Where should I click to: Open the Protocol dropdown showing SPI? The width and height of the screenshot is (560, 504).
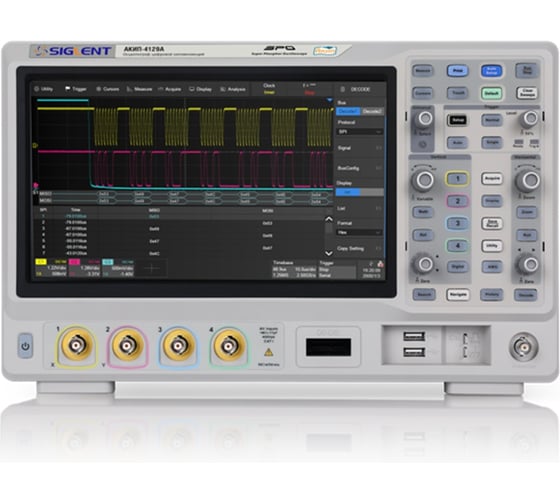360,132
